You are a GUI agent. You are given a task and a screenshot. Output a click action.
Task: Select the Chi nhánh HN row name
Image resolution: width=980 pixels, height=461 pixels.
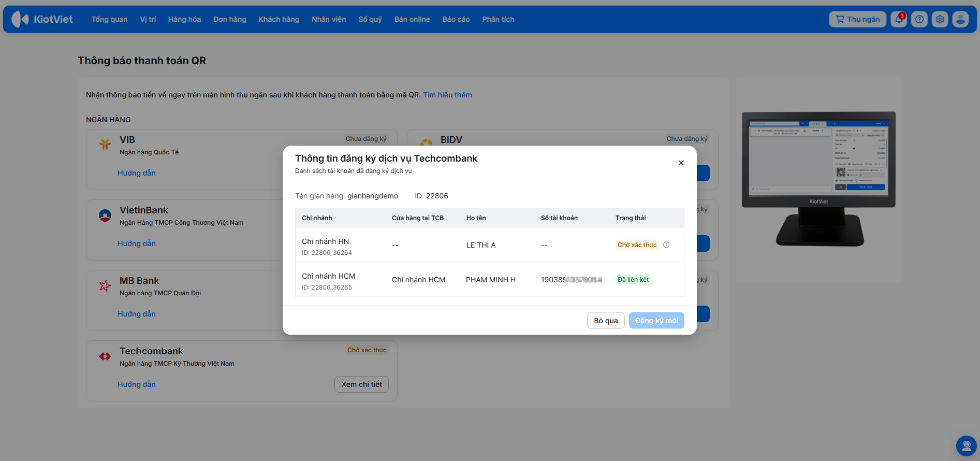click(x=325, y=241)
